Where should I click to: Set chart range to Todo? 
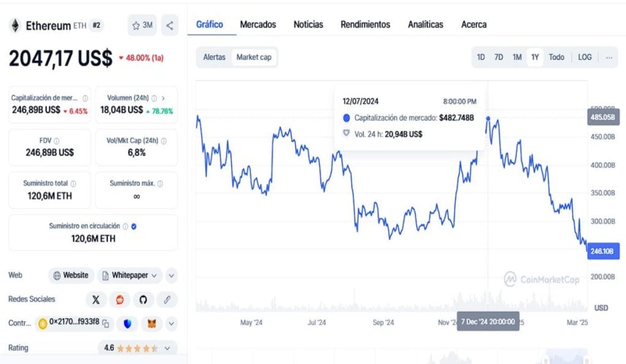point(556,57)
